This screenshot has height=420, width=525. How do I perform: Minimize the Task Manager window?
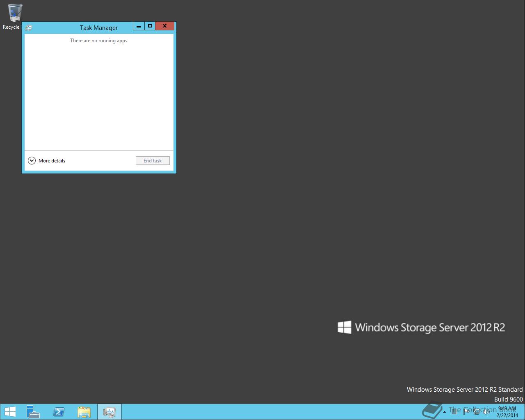(139, 26)
